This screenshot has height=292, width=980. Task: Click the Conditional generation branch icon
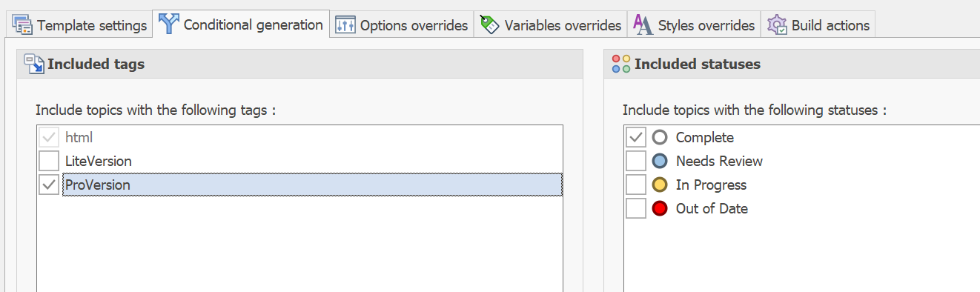point(169,24)
